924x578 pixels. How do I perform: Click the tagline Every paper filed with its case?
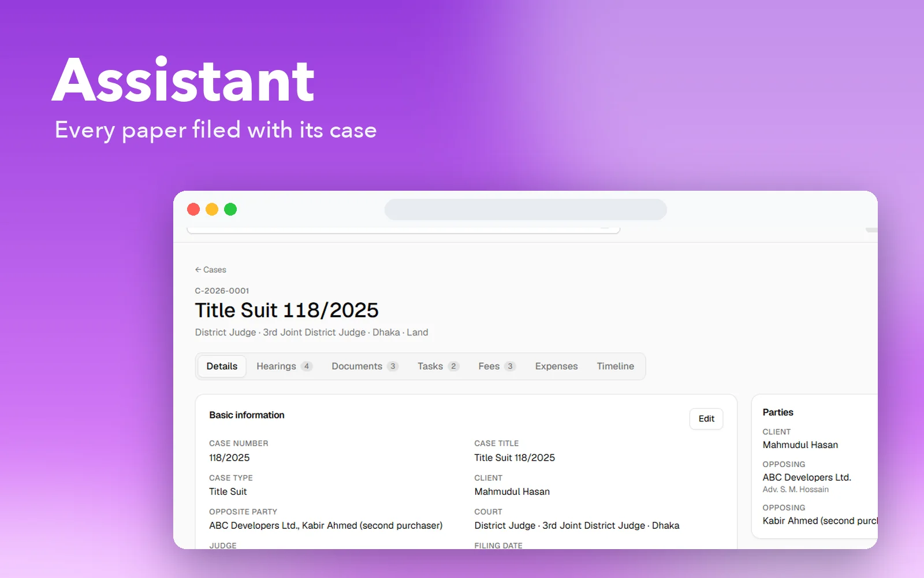[215, 130]
